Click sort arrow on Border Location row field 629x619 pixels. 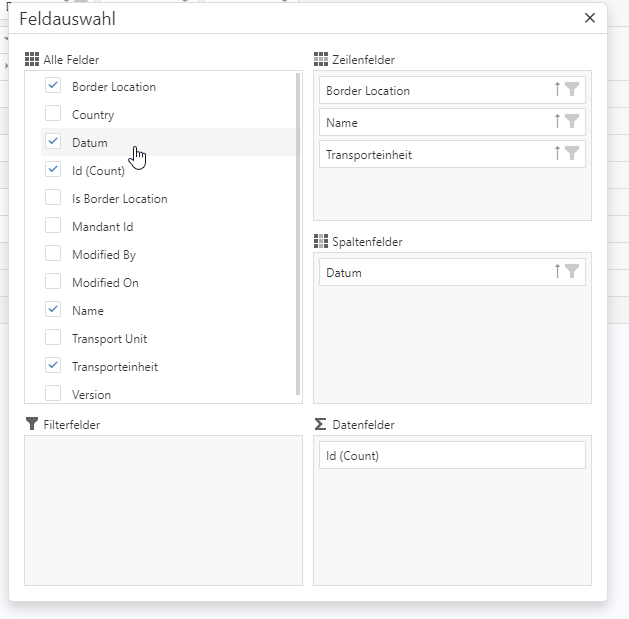click(x=557, y=90)
